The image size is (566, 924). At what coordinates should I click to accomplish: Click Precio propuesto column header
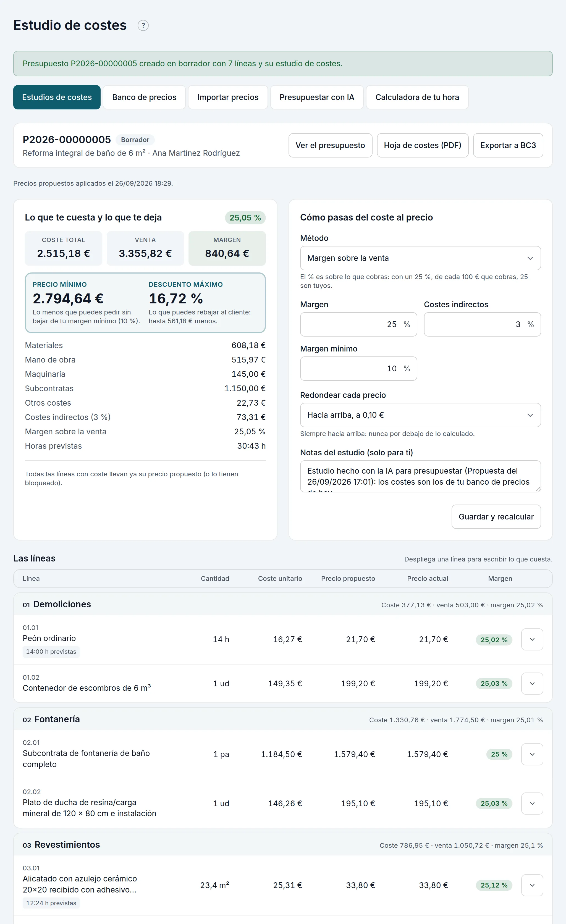click(348, 579)
